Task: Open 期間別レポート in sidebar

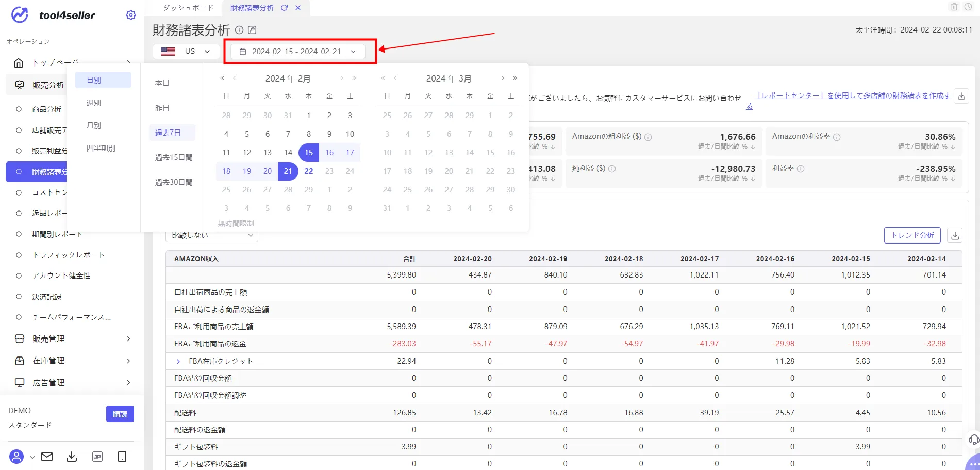Action: tap(57, 234)
